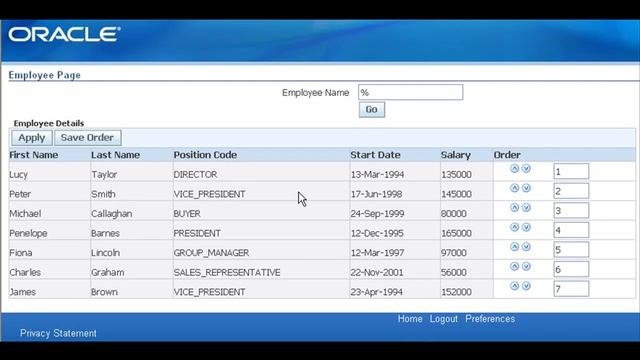Click start date 22-Nov-2001
640x360 pixels.
click(377, 273)
